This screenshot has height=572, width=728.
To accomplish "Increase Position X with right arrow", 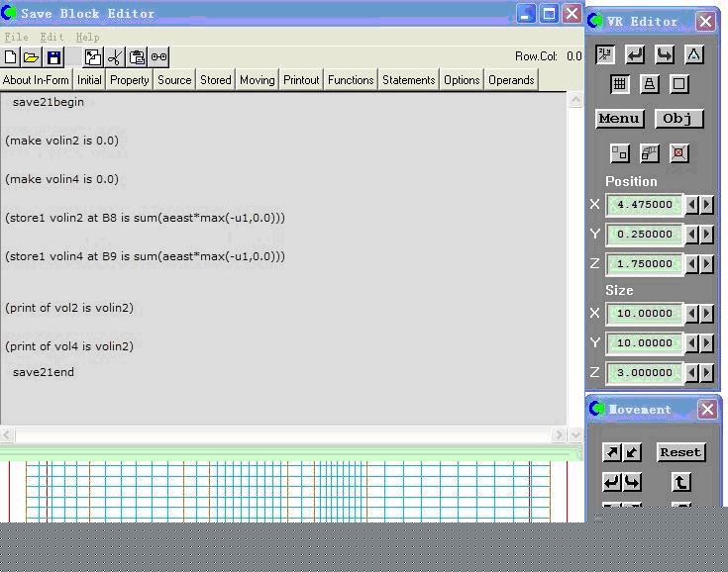I will [x=706, y=205].
